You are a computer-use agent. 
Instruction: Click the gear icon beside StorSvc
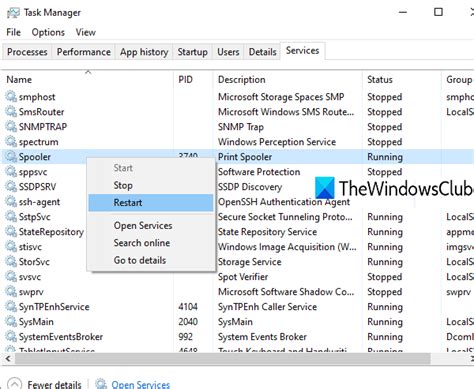11,262
